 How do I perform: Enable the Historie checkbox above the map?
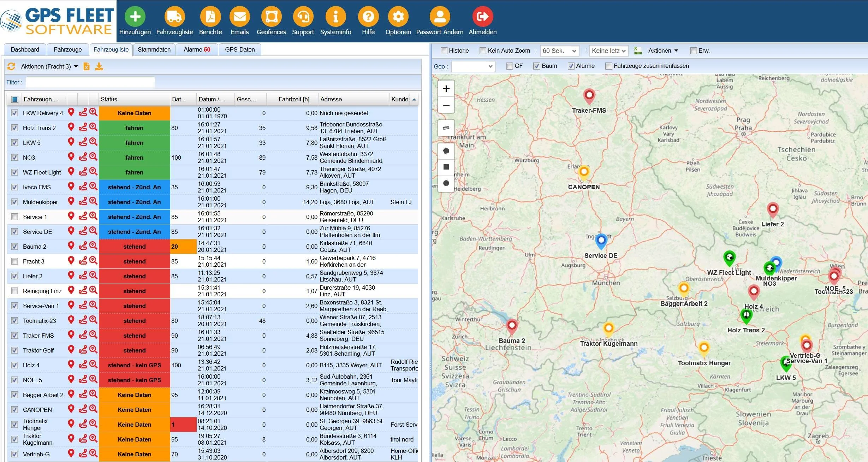tap(444, 51)
